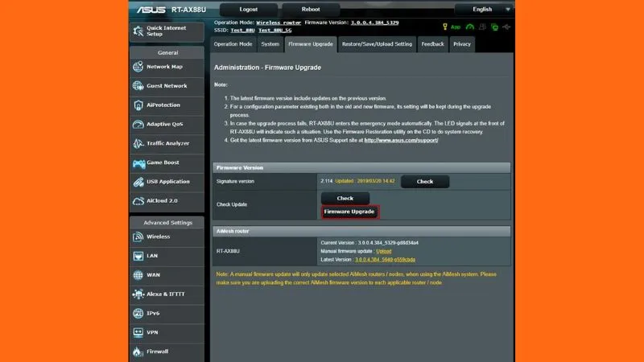Click the Upload manual firmware link
644x362 pixels.
(x=384, y=251)
